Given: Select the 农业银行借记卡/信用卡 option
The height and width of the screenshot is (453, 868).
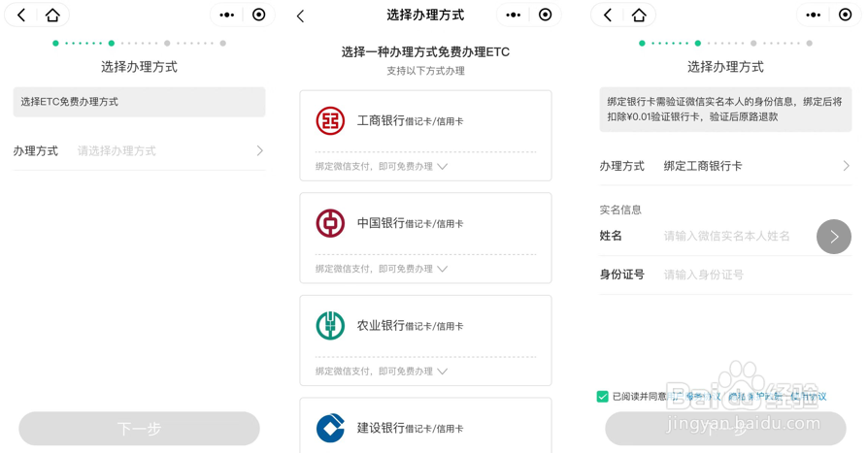Looking at the screenshot, I should tap(425, 340).
